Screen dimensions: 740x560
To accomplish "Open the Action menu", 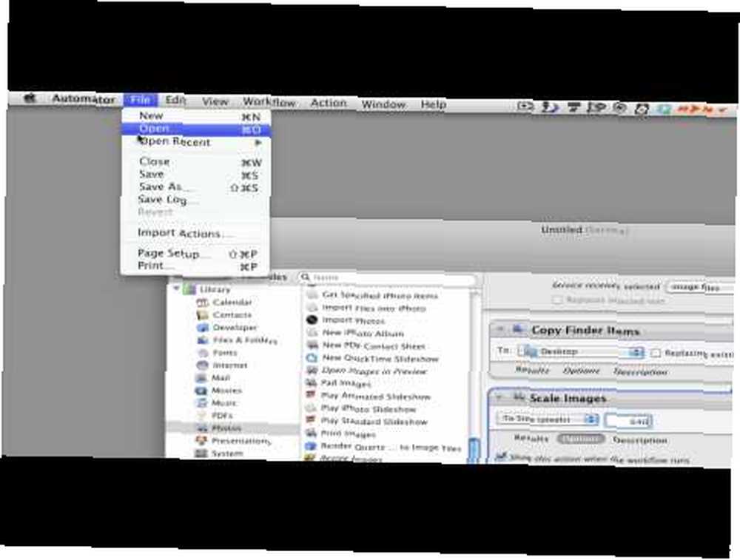I will (x=329, y=103).
